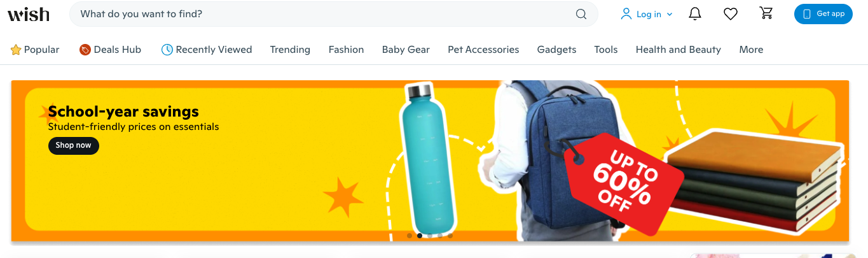Click the Shop now button
The image size is (868, 258).
[x=74, y=145]
